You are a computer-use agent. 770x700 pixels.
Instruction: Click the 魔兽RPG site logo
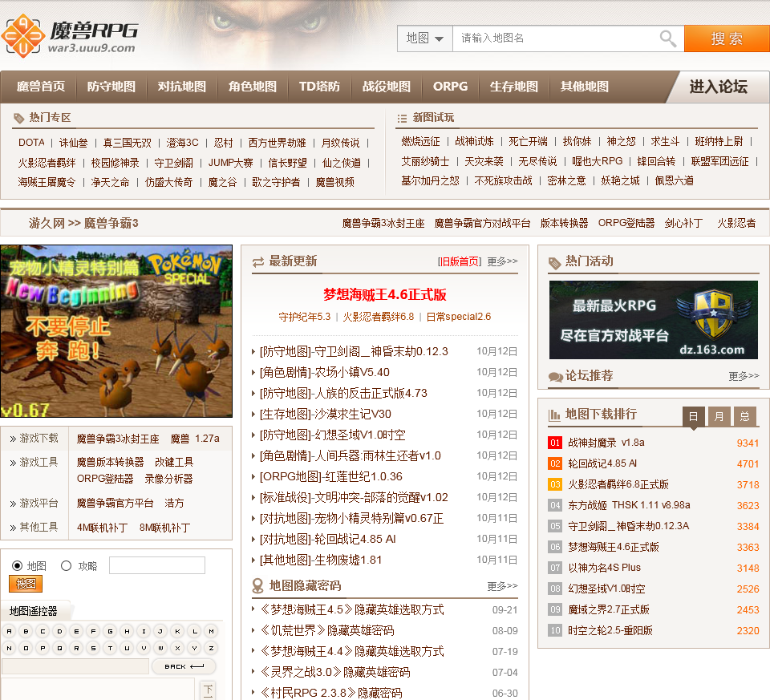71,36
